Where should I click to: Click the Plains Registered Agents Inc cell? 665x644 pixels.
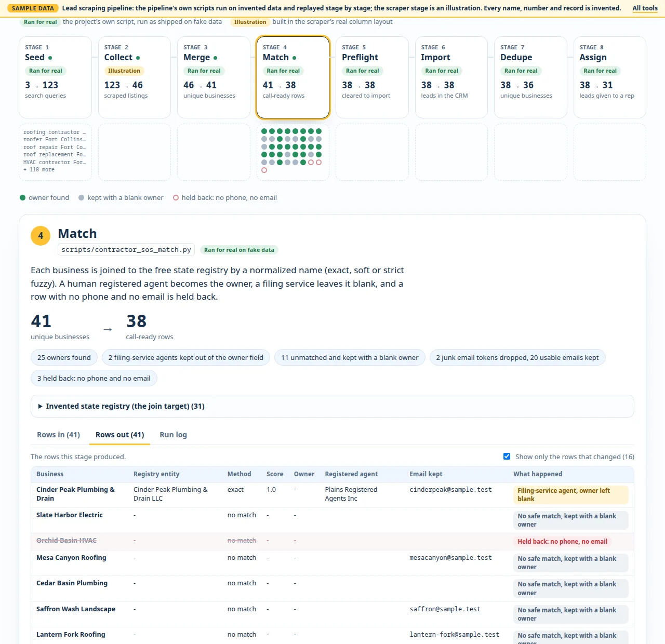coord(351,494)
